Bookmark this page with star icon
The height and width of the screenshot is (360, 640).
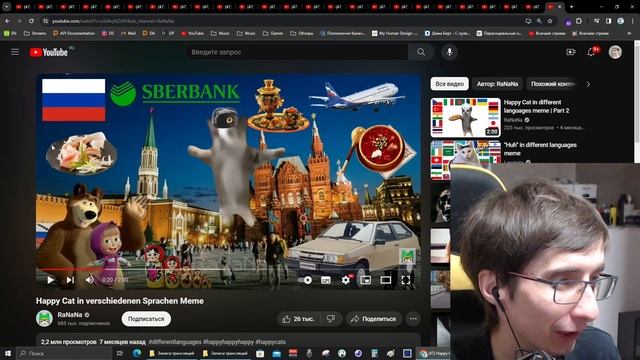(x=550, y=21)
